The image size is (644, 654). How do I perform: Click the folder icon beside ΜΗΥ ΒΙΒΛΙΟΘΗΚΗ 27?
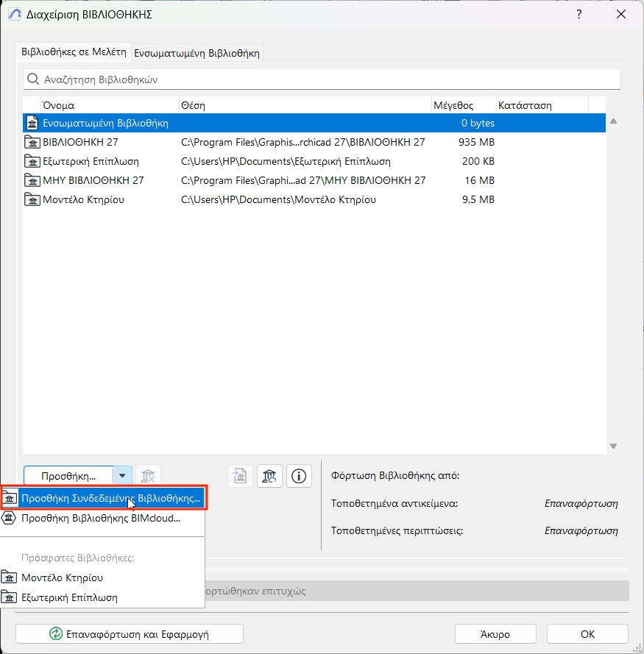32,180
